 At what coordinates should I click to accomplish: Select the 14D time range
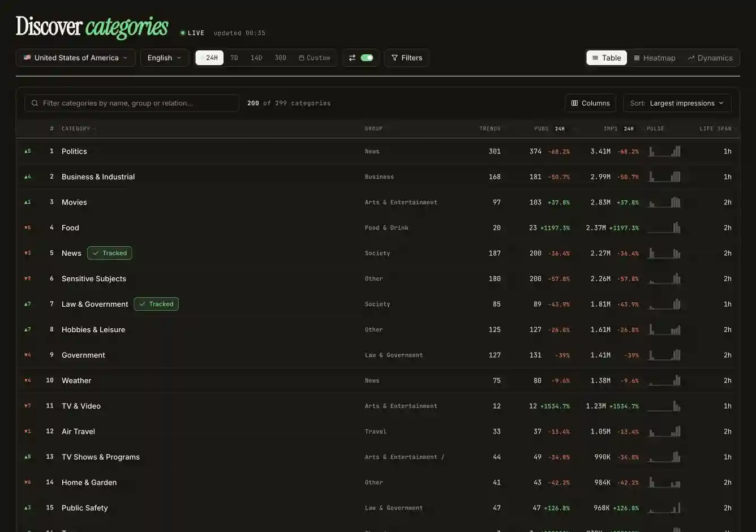(256, 58)
